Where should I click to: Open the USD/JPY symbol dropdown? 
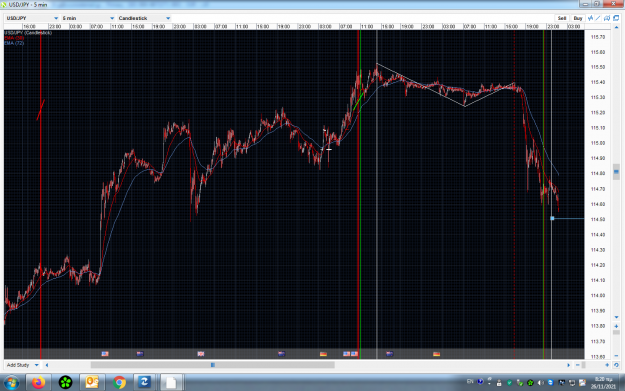[32, 18]
